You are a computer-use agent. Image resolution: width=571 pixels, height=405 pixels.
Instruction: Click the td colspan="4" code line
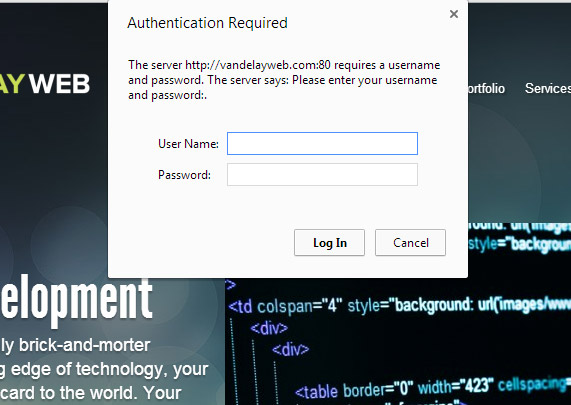[399, 305]
